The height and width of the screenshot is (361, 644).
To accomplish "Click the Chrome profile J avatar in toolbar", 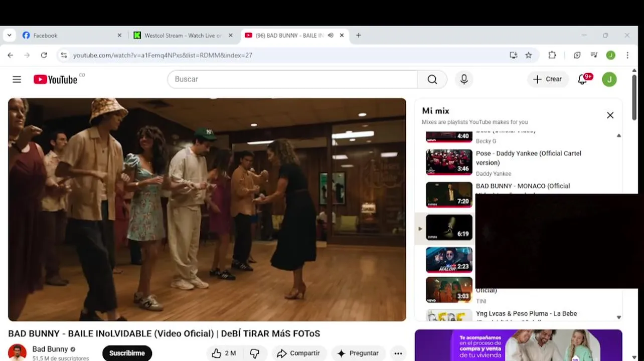I will pos(610,55).
